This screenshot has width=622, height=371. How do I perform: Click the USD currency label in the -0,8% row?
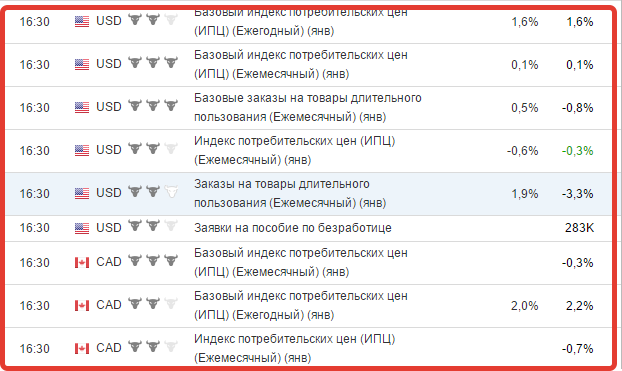tap(109, 107)
